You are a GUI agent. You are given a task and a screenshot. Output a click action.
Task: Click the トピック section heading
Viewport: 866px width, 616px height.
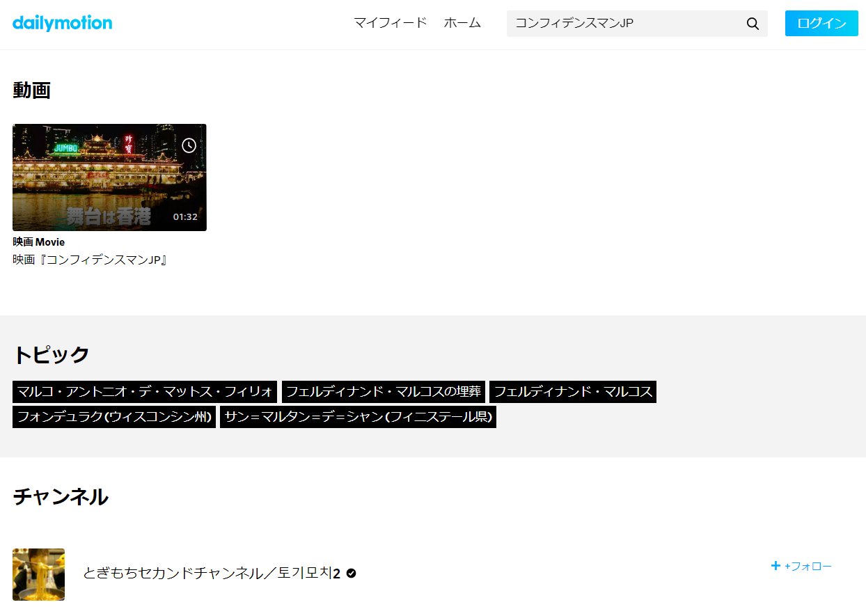pyautogui.click(x=51, y=354)
